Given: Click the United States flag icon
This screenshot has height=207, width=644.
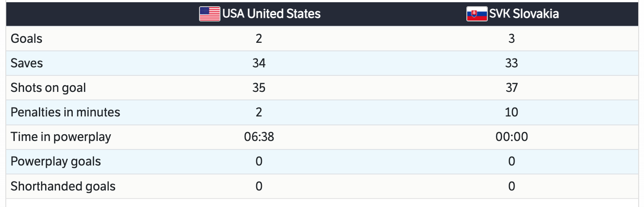Looking at the screenshot, I should pos(209,14).
